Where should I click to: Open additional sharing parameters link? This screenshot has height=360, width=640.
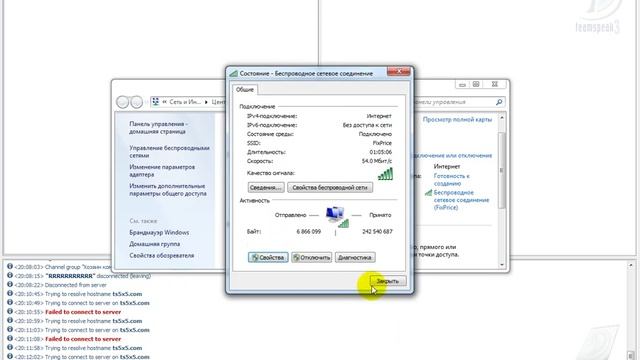(168, 190)
